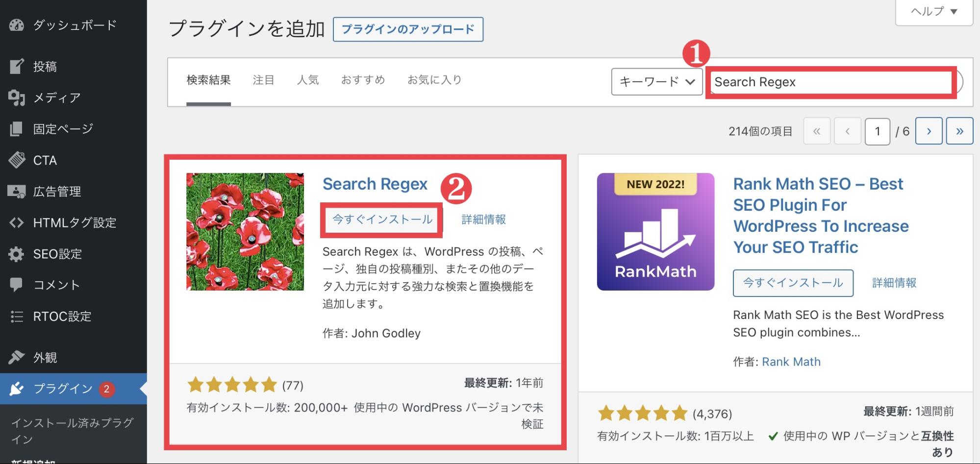Click Search Regex 最終更新: 1年前 text
The width and height of the screenshot is (980, 464).
[x=503, y=383]
